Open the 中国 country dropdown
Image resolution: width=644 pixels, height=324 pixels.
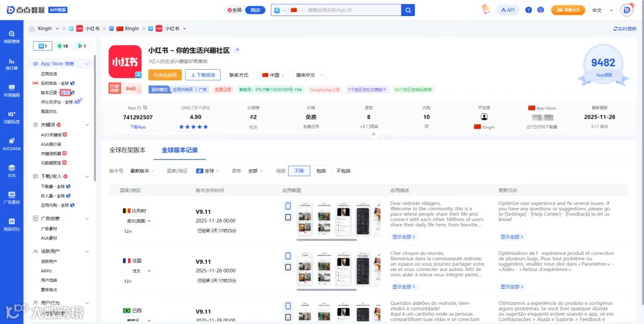(274, 75)
